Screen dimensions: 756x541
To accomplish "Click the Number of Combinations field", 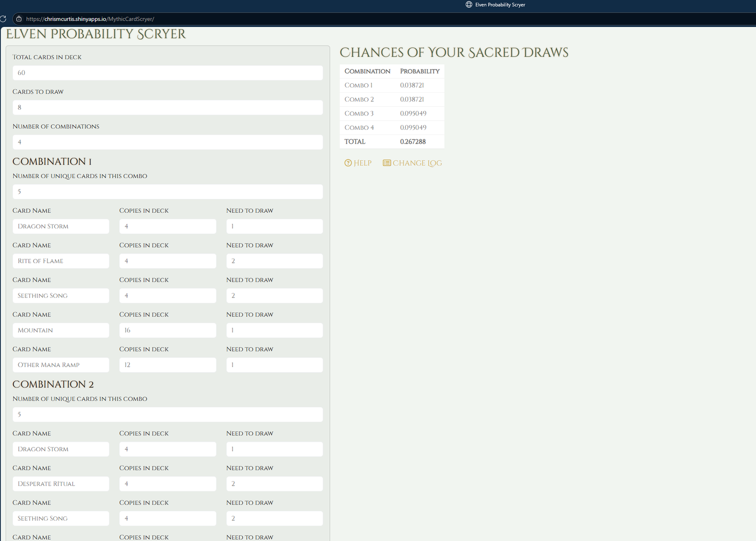I will 168,142.
